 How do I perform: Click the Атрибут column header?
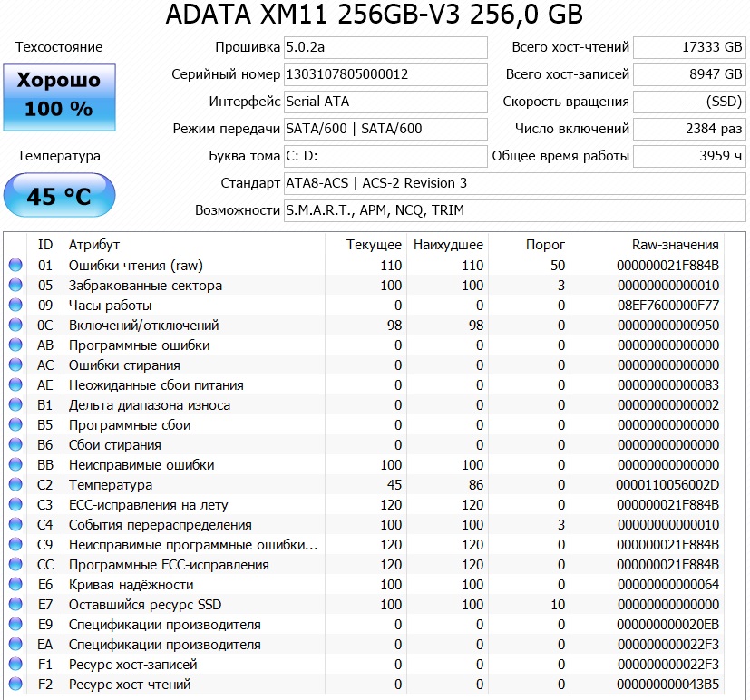[94, 245]
